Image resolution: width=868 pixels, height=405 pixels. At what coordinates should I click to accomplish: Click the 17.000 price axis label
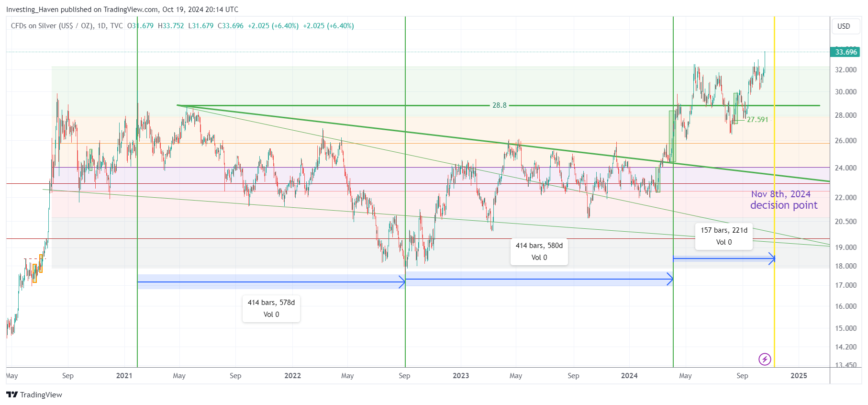tap(846, 285)
